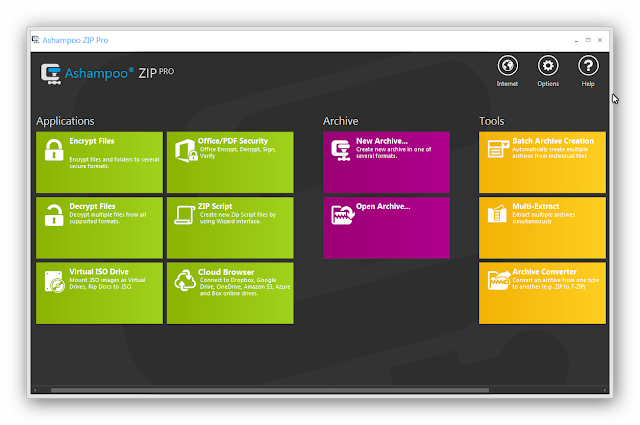The image size is (640, 425).
Task: Start the Archive Converter tile
Action: 542,293
